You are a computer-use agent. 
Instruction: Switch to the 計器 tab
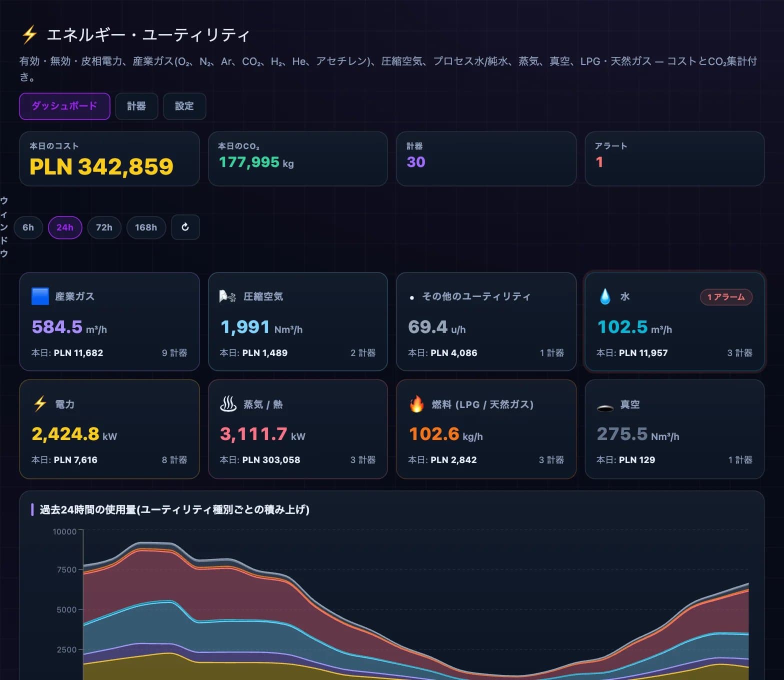coord(136,106)
